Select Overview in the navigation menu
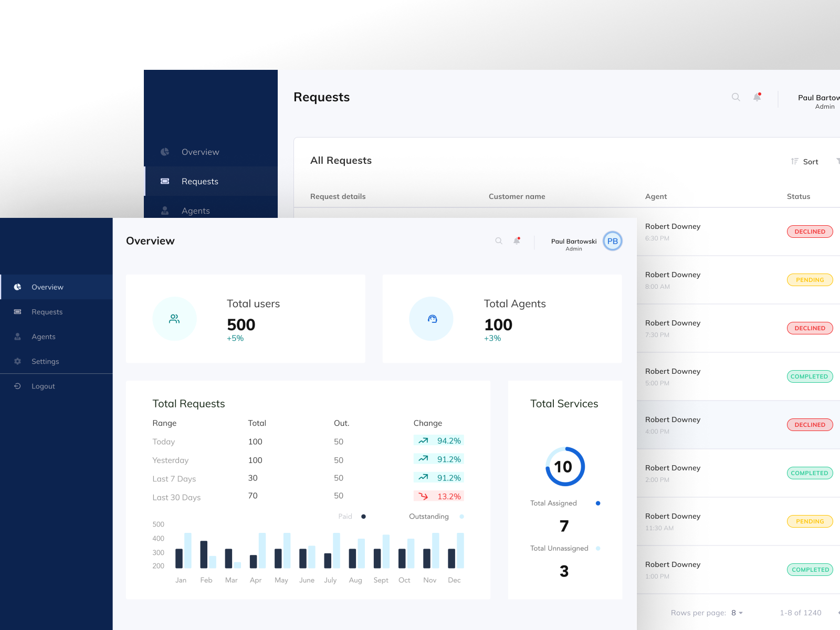Viewport: 840px width, 630px height. (x=48, y=287)
